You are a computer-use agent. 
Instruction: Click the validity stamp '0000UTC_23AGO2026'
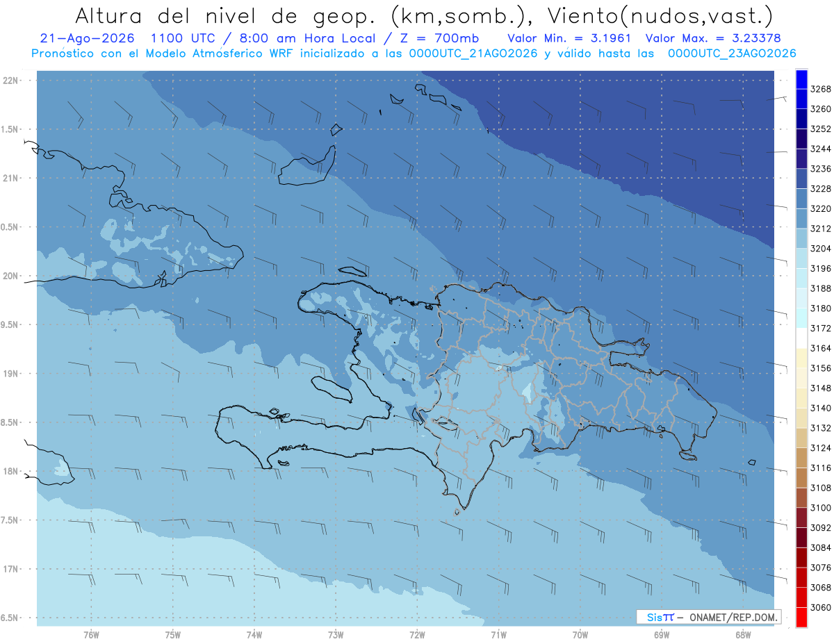pos(732,53)
